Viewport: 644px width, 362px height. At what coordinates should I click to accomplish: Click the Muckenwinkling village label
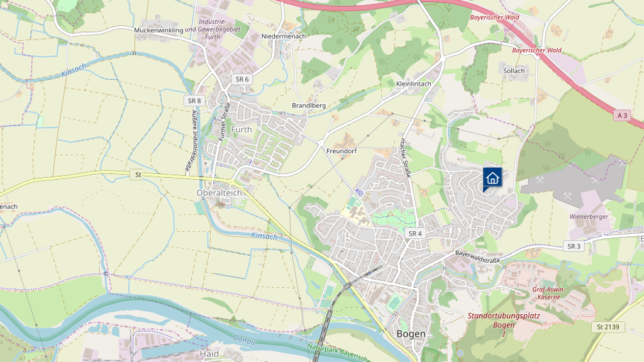158,30
